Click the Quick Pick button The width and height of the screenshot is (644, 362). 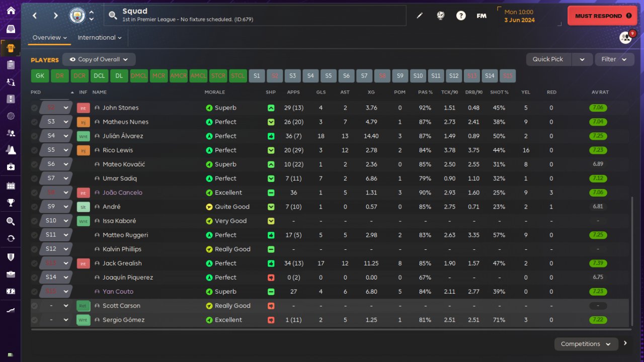click(548, 59)
